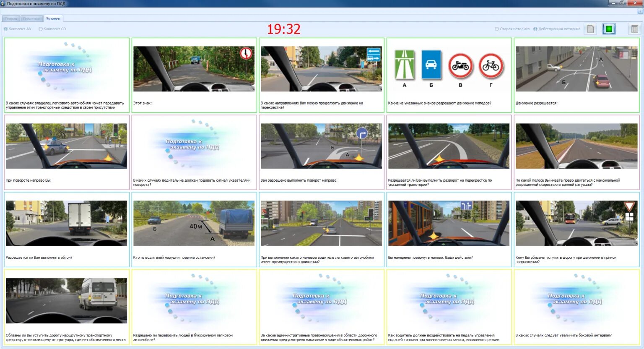The image size is (644, 349).
Task: Open question about полоса с максимальной скоростью
Action: tap(576, 152)
